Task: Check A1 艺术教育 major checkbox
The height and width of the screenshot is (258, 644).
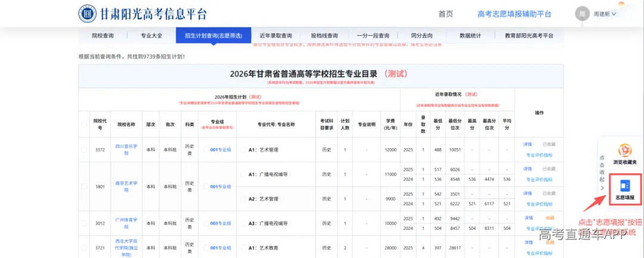Action: pyautogui.click(x=243, y=248)
